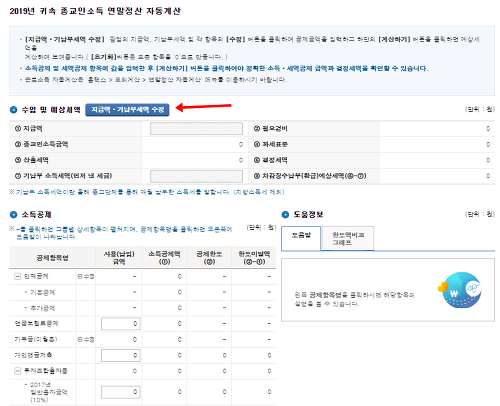This screenshot has height=406, width=500.
Task: Click the 소득공제 section heading
Action: [36, 215]
